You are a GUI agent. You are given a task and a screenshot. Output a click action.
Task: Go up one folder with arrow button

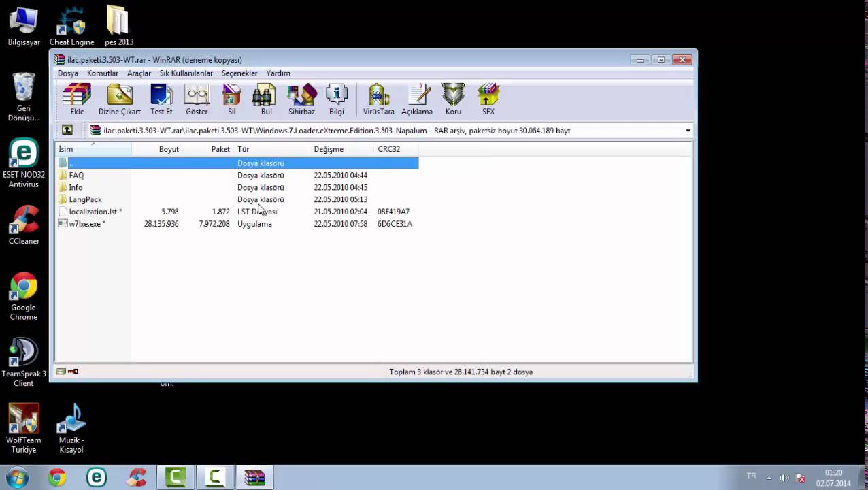click(x=67, y=130)
